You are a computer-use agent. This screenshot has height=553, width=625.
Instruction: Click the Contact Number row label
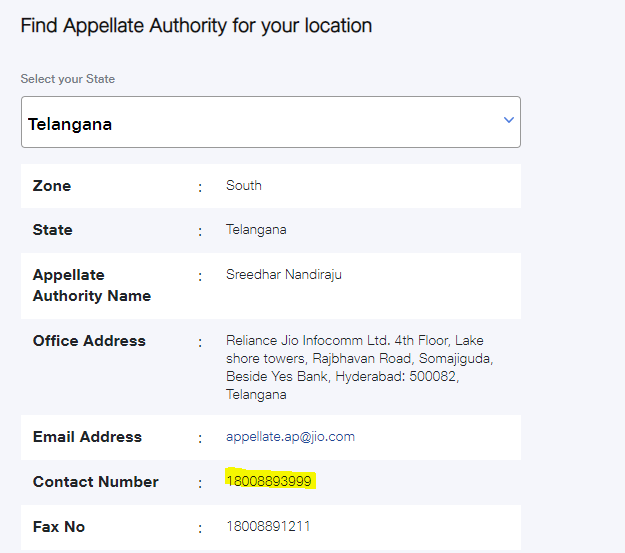96,482
